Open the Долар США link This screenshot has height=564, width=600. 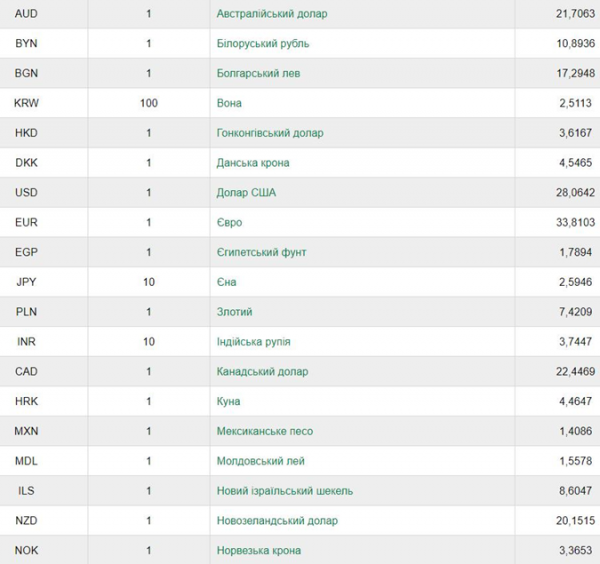[246, 192]
